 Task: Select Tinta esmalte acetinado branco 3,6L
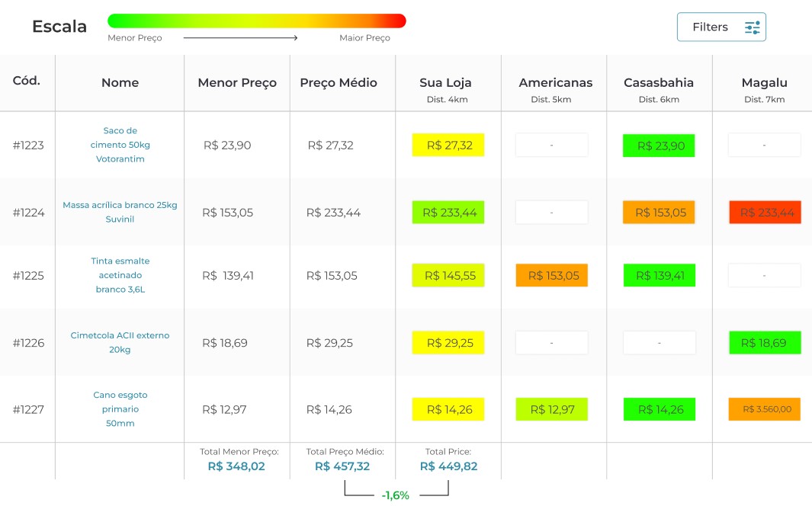(x=120, y=275)
